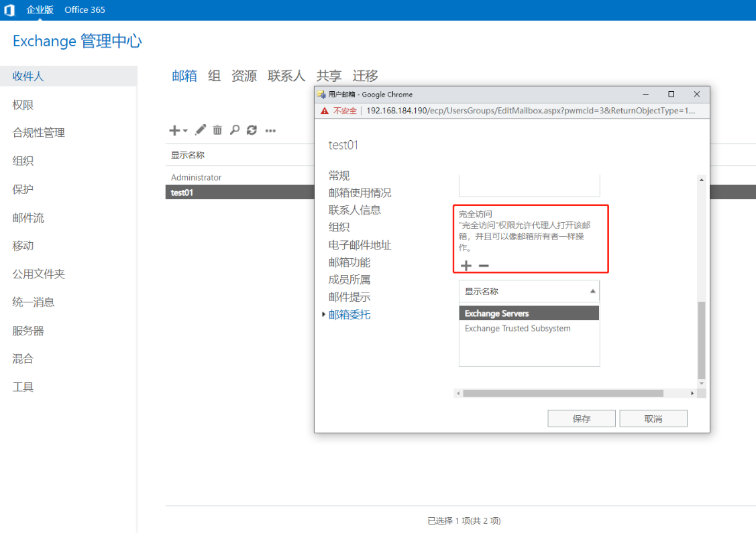Open 合规性管理 in the left navigation
756x542 pixels.
click(39, 133)
